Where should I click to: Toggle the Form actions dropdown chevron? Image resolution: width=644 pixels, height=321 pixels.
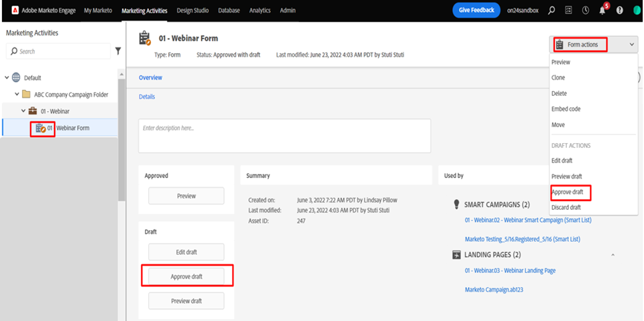click(x=631, y=45)
